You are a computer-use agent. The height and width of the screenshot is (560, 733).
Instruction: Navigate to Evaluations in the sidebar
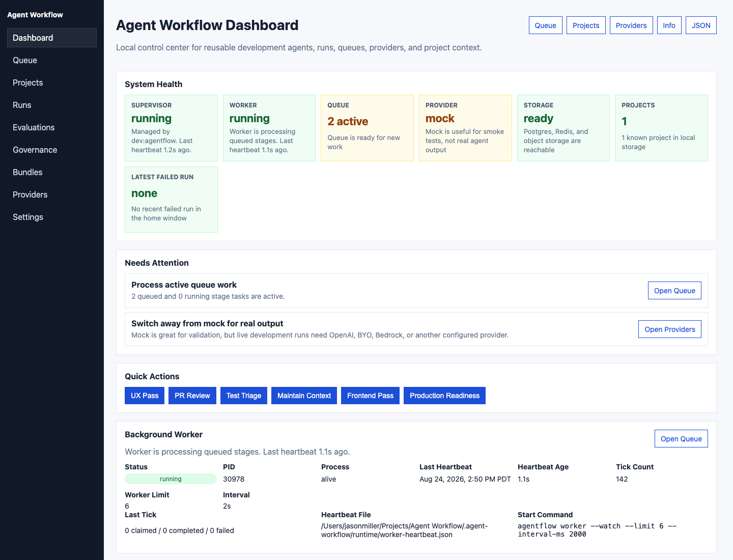point(52,127)
